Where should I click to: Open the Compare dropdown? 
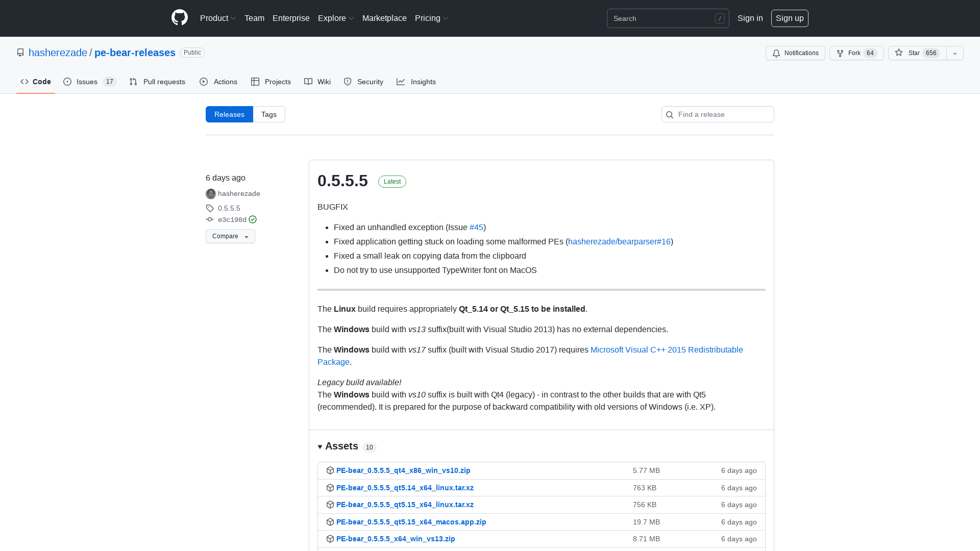(x=230, y=236)
